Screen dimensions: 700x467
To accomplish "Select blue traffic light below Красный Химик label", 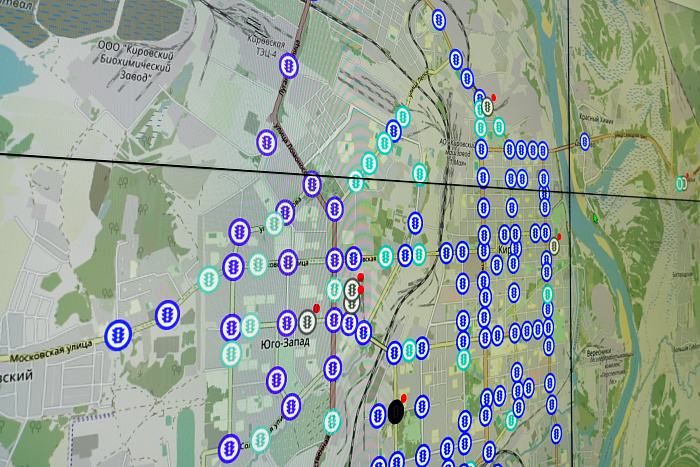I will 584,141.
